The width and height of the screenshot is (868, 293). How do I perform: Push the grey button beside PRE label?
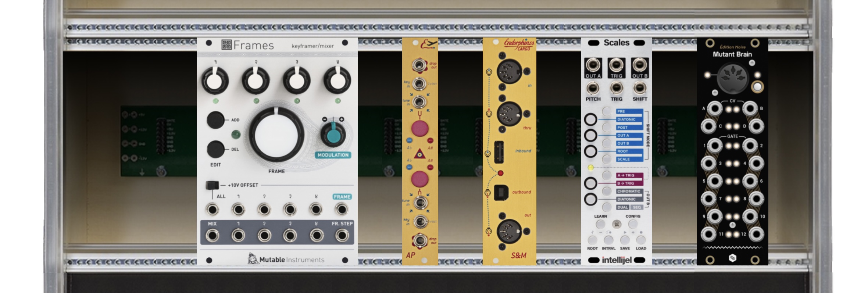pyautogui.click(x=607, y=111)
